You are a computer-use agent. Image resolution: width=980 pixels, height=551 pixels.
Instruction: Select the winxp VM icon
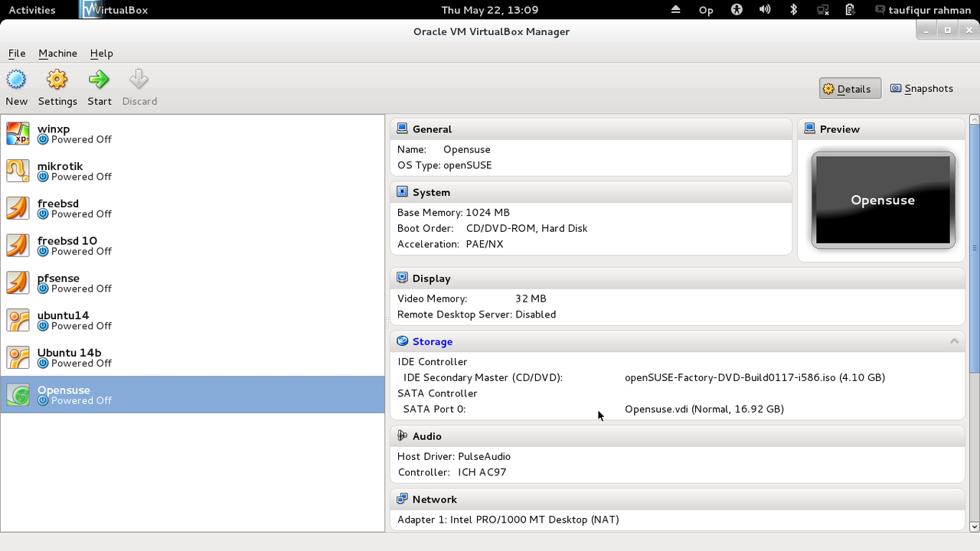tap(18, 133)
